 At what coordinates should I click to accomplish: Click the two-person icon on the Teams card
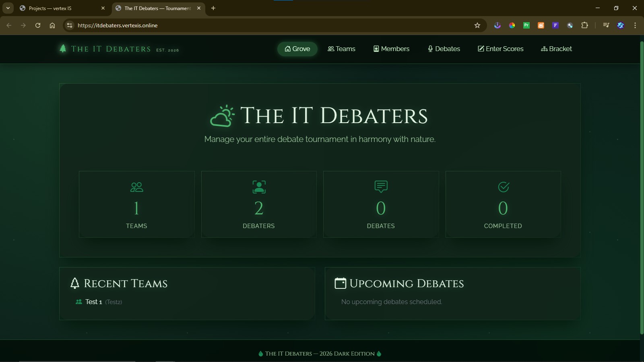136,186
